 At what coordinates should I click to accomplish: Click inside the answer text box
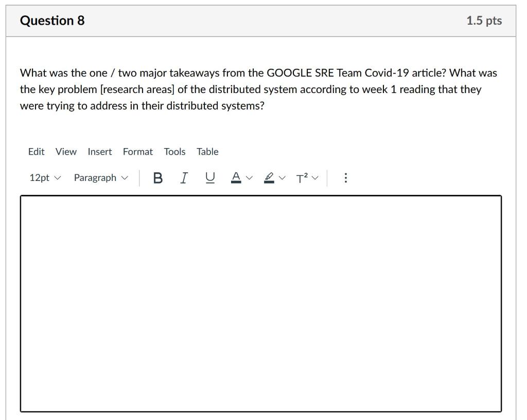260,303
